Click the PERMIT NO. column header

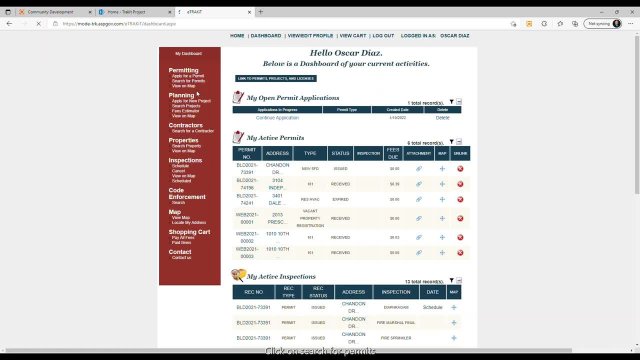(x=247, y=153)
